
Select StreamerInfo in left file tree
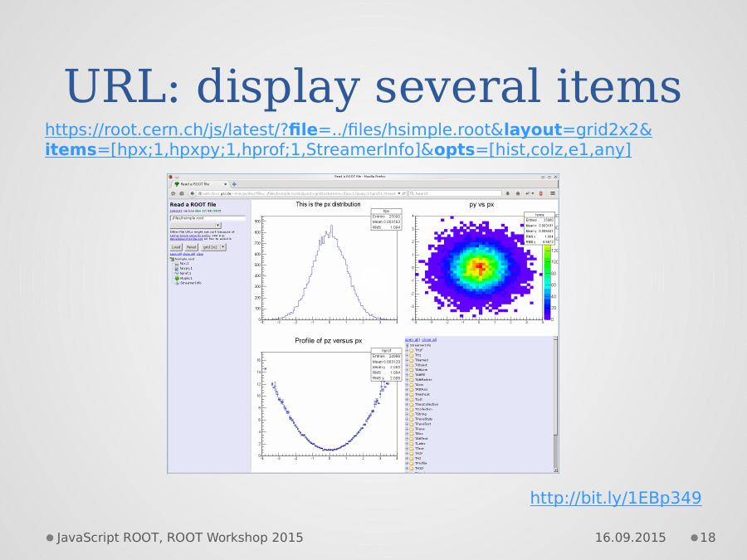point(191,283)
